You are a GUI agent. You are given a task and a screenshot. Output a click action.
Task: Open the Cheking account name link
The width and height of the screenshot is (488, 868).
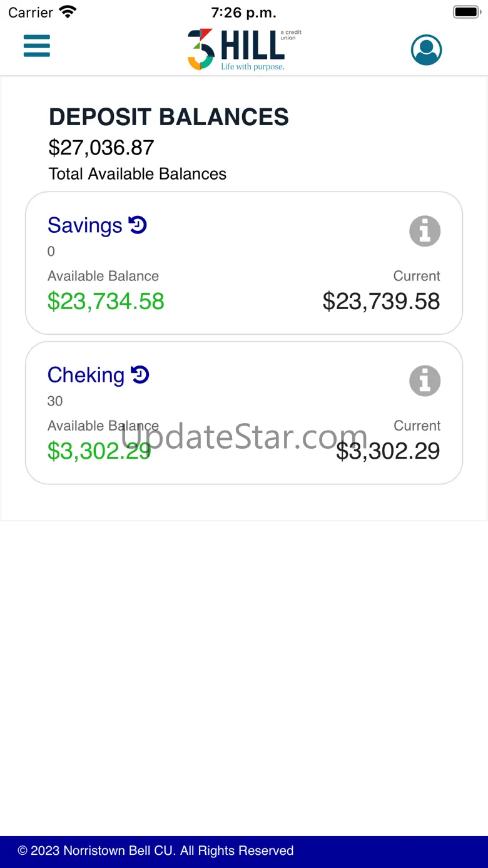pos(86,375)
